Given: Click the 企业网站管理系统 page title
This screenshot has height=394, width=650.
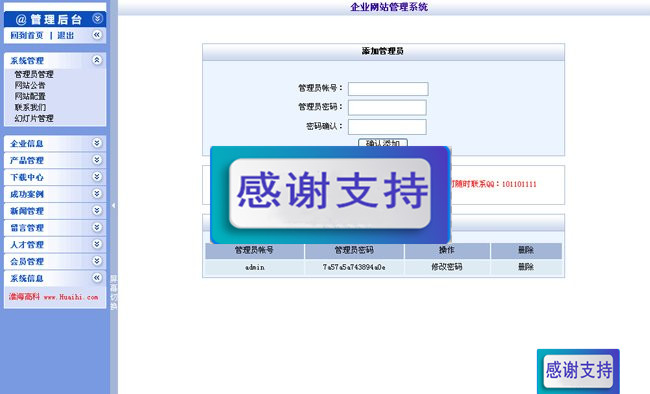Looking at the screenshot, I should [389, 7].
